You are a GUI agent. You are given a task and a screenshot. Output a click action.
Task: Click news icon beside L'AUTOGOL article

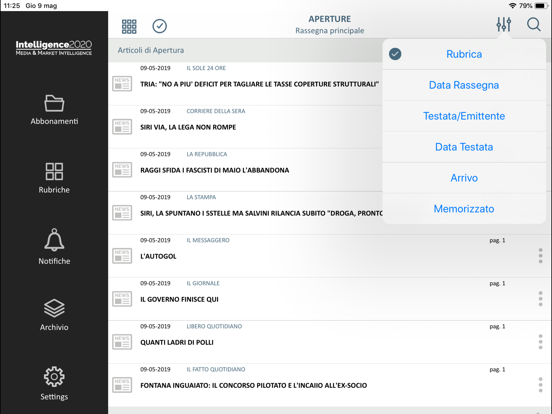point(122,256)
